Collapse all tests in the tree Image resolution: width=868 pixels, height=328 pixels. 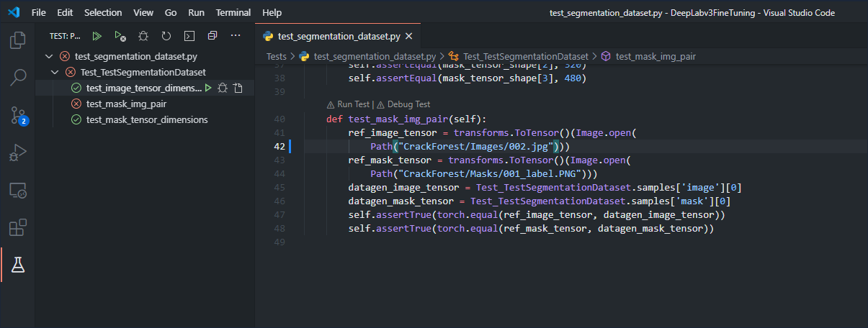(x=212, y=35)
